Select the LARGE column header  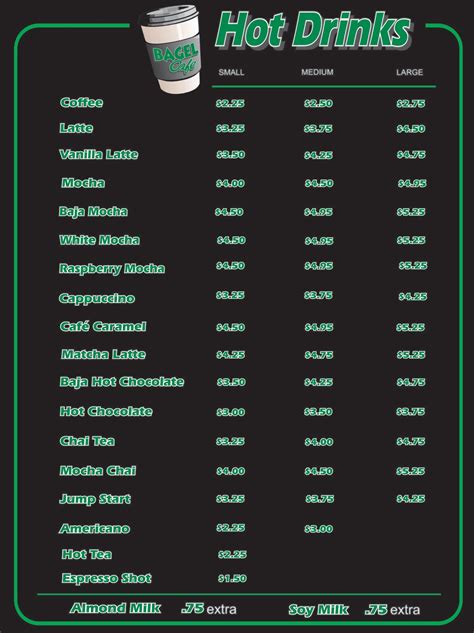pos(409,72)
